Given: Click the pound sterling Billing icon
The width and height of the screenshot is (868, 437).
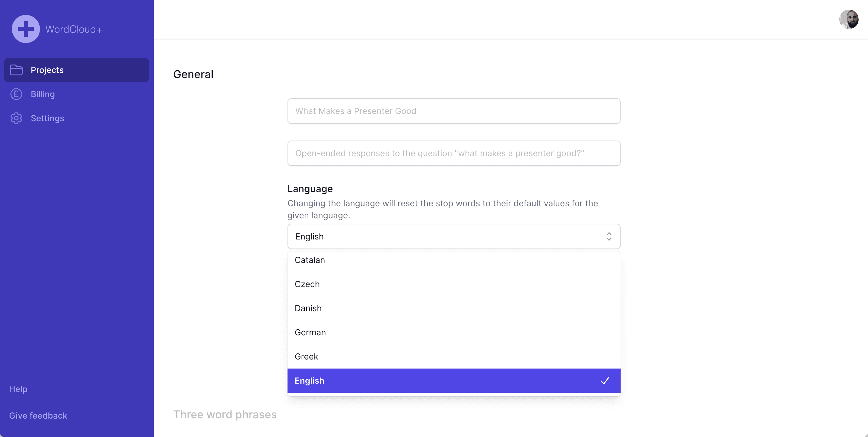Looking at the screenshot, I should pyautogui.click(x=16, y=94).
